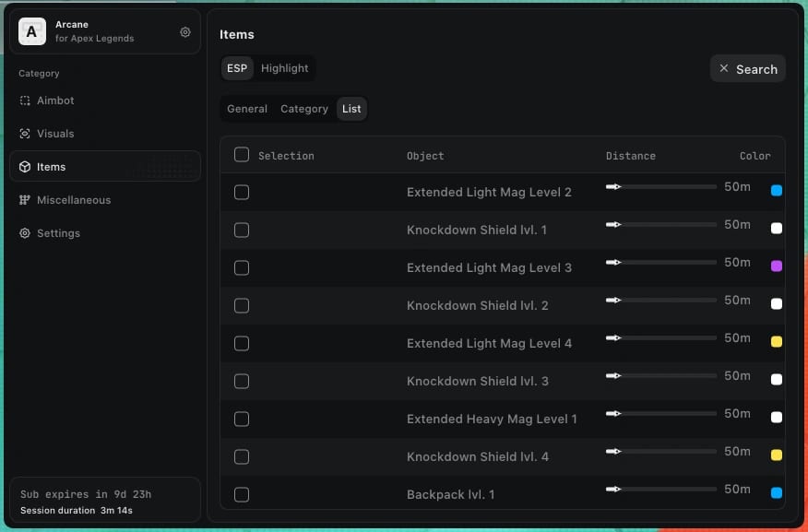Click the 'Backpack lvl. 1' name
808x532 pixels.
click(450, 495)
